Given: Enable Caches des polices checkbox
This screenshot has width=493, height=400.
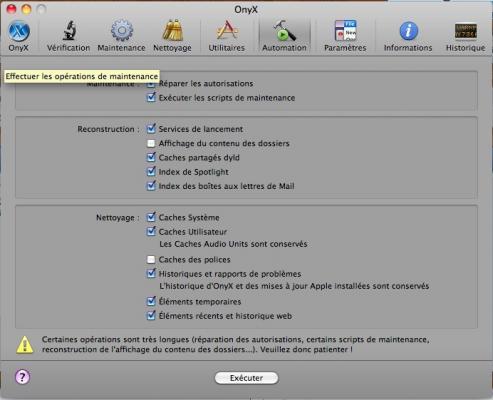Looking at the screenshot, I should pyautogui.click(x=151, y=259).
